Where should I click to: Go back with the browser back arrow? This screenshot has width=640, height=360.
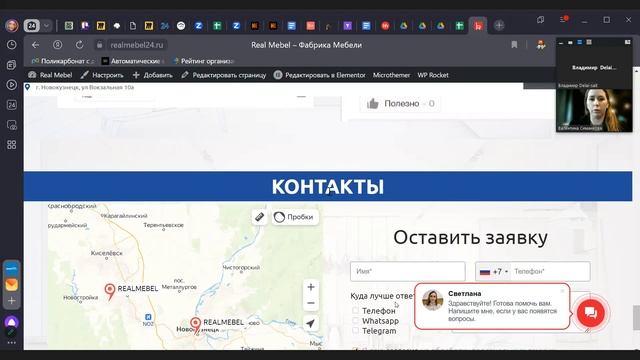point(36,45)
